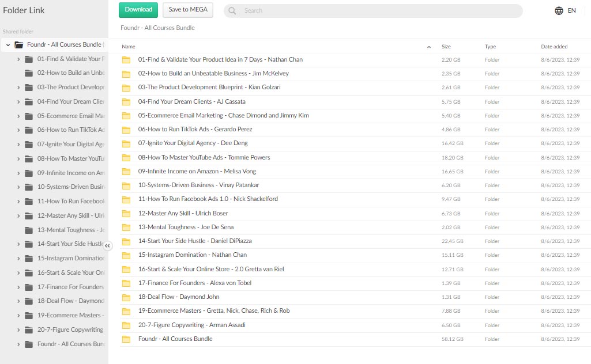
Task: Open the EN language selector
Action: 572,10
